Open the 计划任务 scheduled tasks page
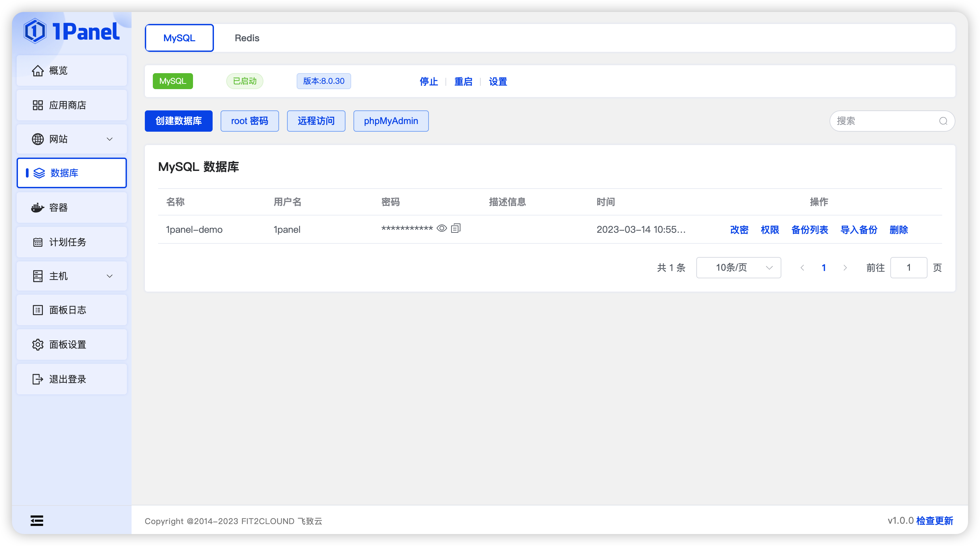The height and width of the screenshot is (546, 980). (67, 242)
